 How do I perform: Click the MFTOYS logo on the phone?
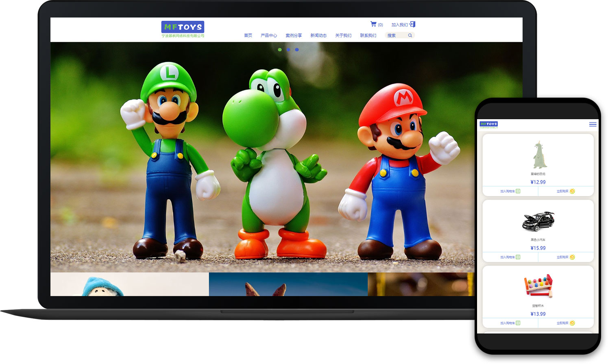pyautogui.click(x=488, y=124)
